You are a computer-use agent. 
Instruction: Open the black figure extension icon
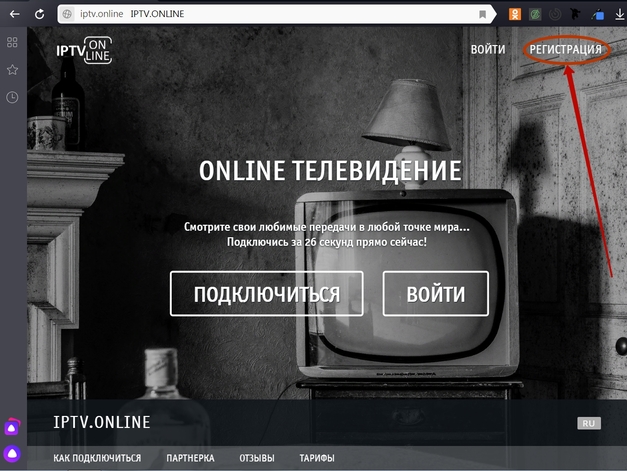(575, 14)
